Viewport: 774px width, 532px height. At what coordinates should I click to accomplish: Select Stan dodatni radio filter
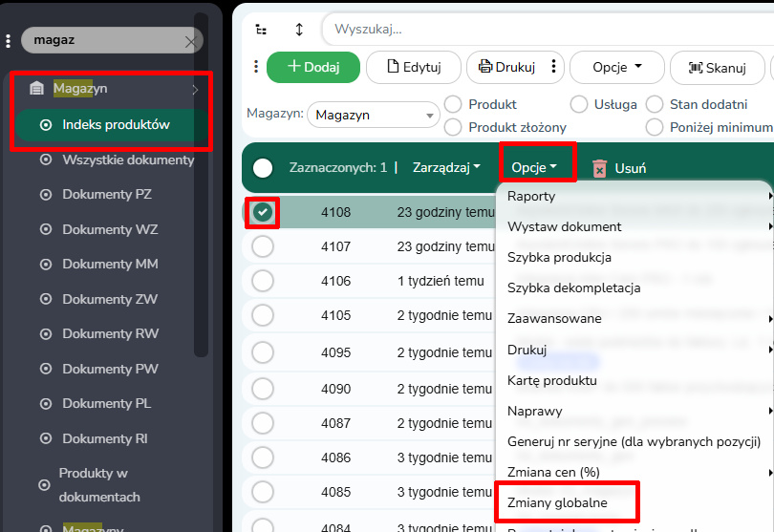click(x=654, y=104)
